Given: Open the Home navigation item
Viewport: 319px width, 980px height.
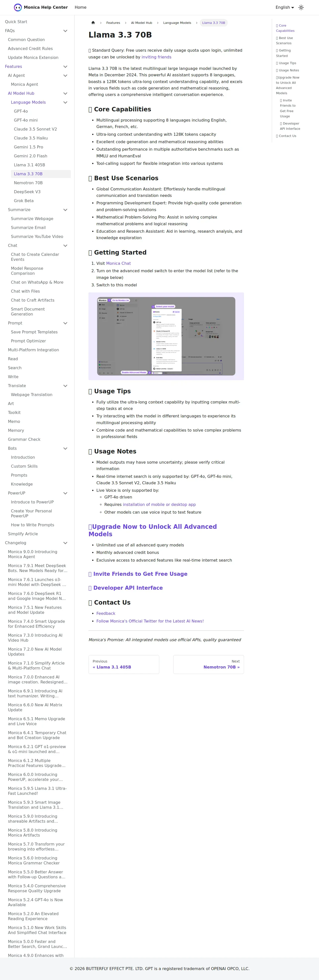Looking at the screenshot, I should (80, 7).
